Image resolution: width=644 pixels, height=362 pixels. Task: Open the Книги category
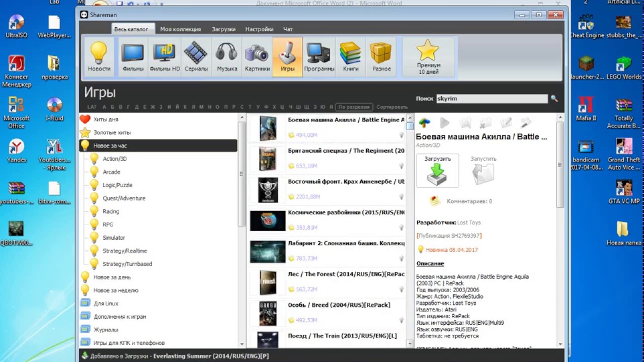click(x=351, y=57)
